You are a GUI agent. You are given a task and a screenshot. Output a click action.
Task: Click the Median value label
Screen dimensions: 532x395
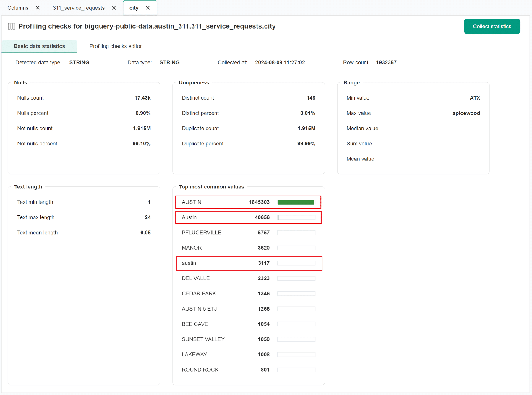(x=362, y=128)
